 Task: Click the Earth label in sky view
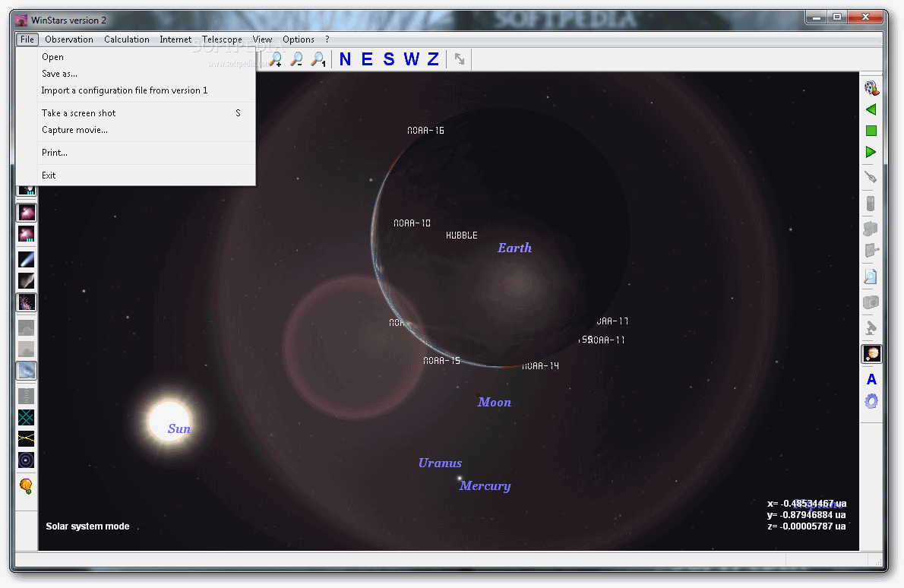(x=515, y=248)
